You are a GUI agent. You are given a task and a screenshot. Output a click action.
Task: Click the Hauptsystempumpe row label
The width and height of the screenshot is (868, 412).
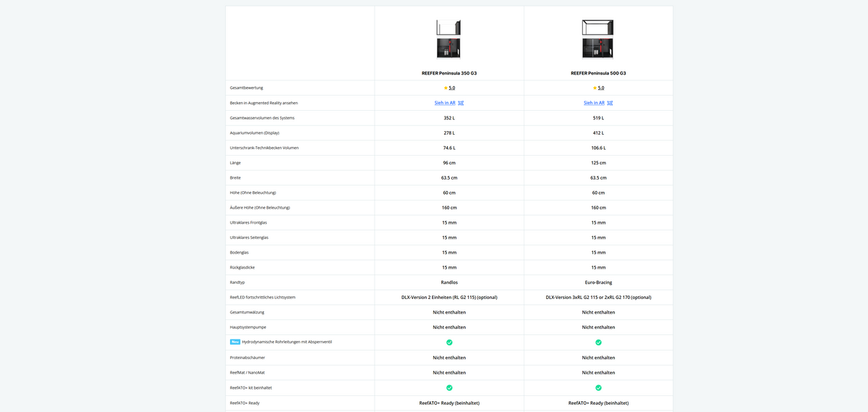[x=247, y=327]
